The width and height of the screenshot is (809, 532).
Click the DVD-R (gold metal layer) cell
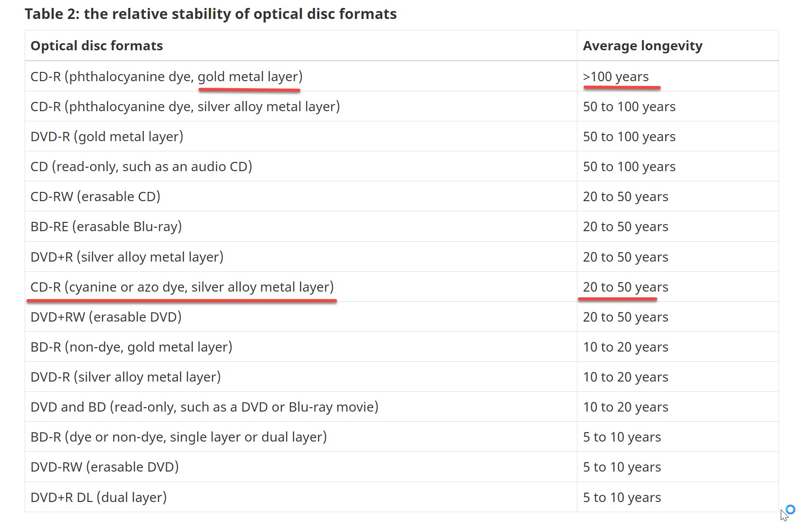(x=107, y=137)
